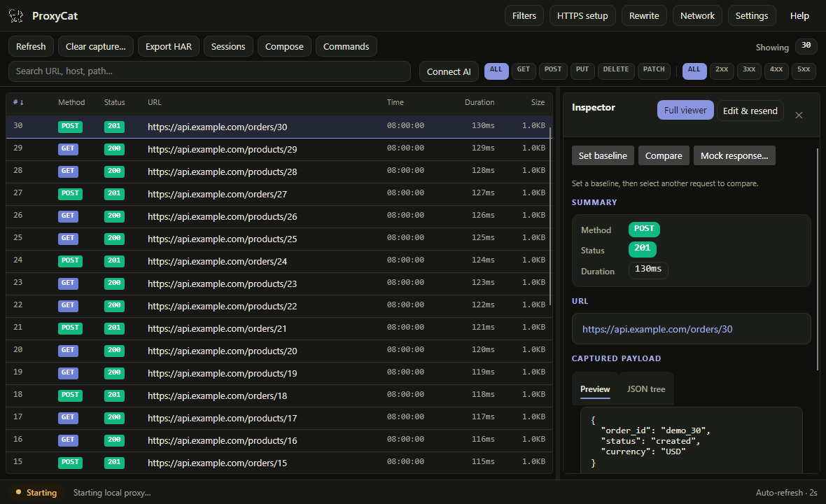Click the Method column header

point(71,102)
